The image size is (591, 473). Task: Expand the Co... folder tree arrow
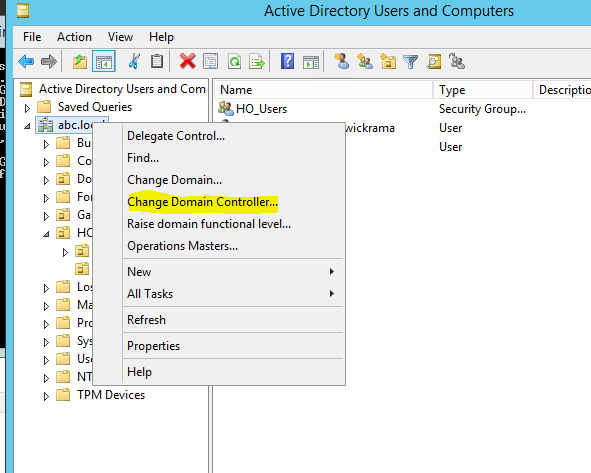pos(46,162)
